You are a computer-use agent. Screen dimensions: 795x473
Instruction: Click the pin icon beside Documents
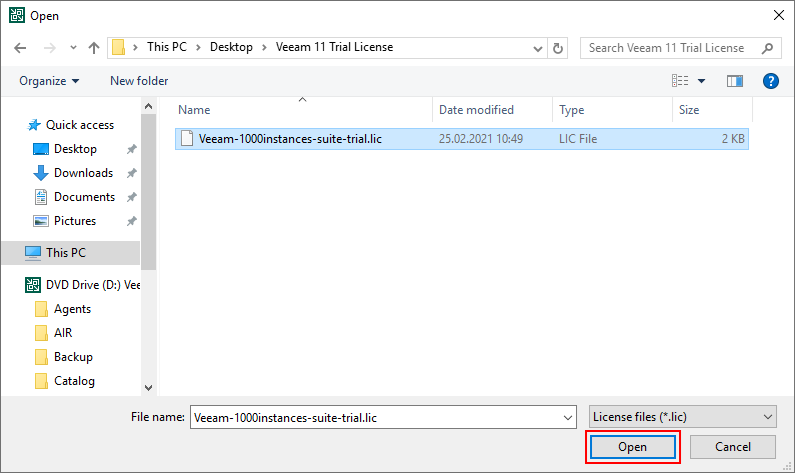(x=132, y=197)
